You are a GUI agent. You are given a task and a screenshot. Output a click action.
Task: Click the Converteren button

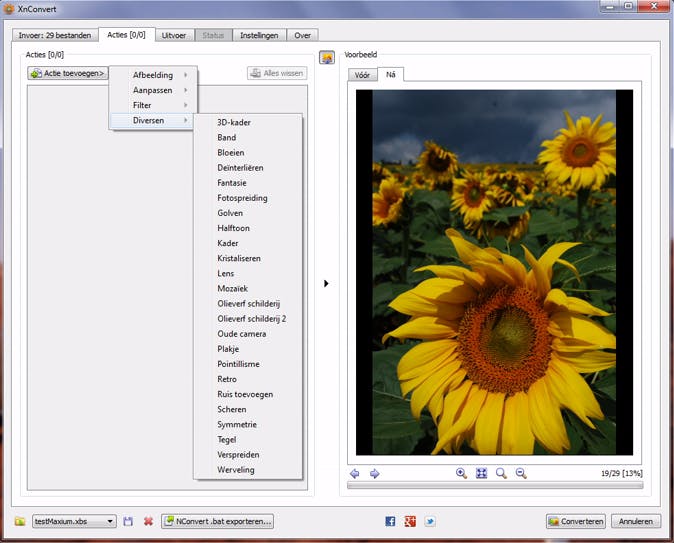coord(575,521)
